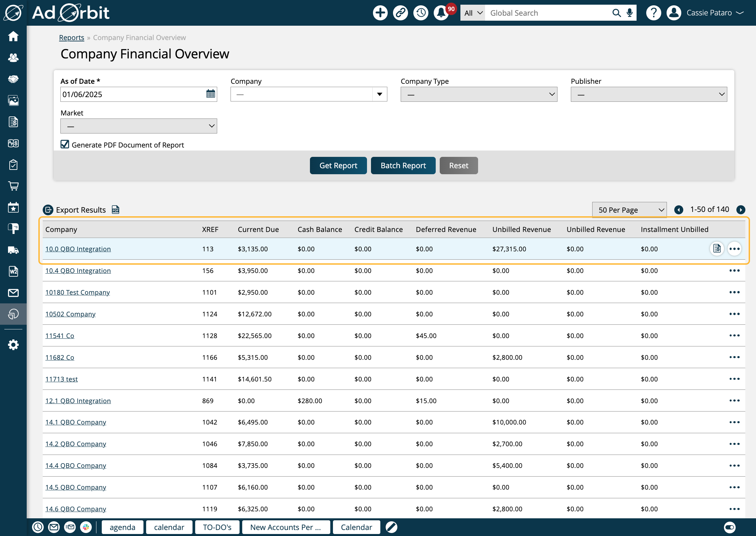Open the 50 Per Page dropdown
The image size is (756, 536).
click(629, 210)
